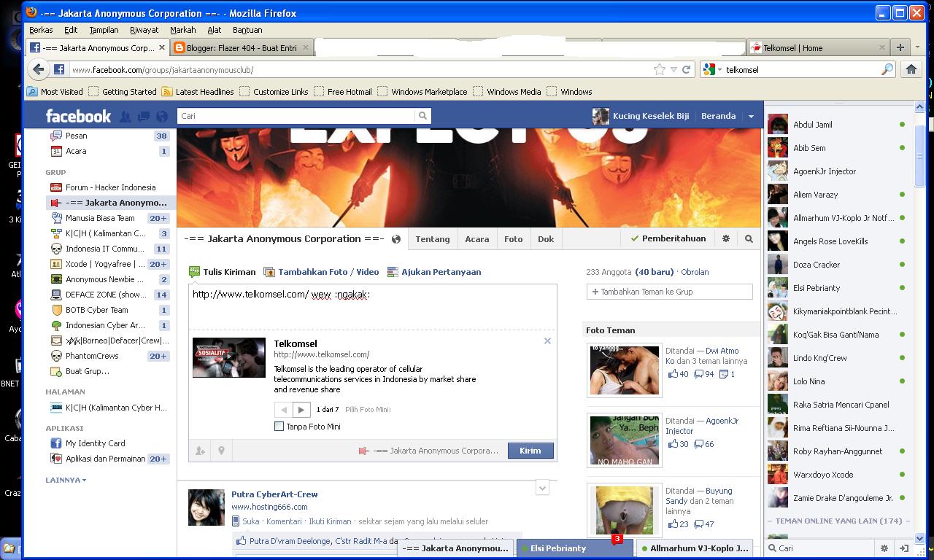Tick the Tanpa Foto Mini checkbox
This screenshot has width=934, height=560.
click(x=279, y=427)
